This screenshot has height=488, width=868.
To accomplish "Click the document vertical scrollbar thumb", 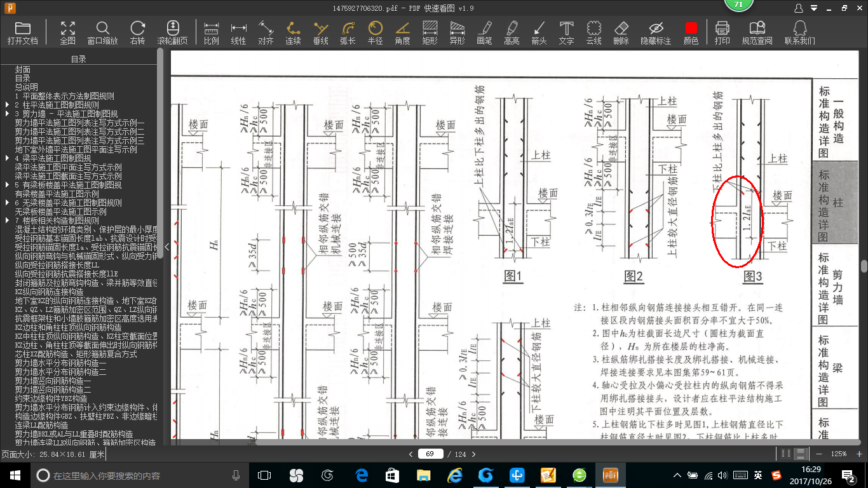I will coord(864,266).
